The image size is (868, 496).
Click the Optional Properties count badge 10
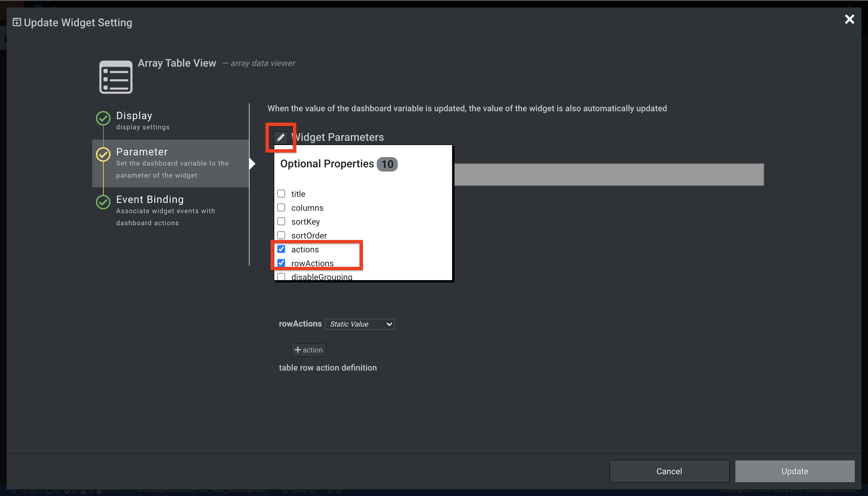(387, 164)
